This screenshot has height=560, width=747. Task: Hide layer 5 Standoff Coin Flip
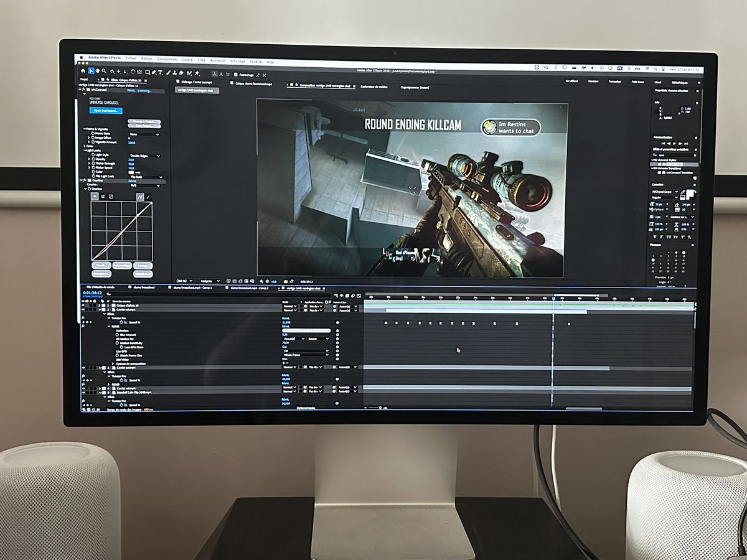point(83,392)
